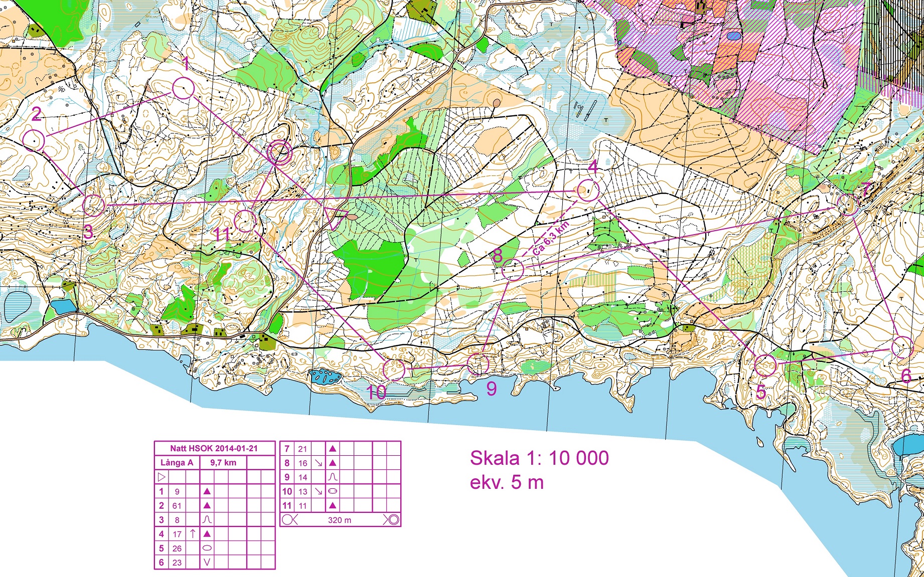Click the start triangle on the course
The height and width of the screenshot is (577, 924).
[x=335, y=217]
